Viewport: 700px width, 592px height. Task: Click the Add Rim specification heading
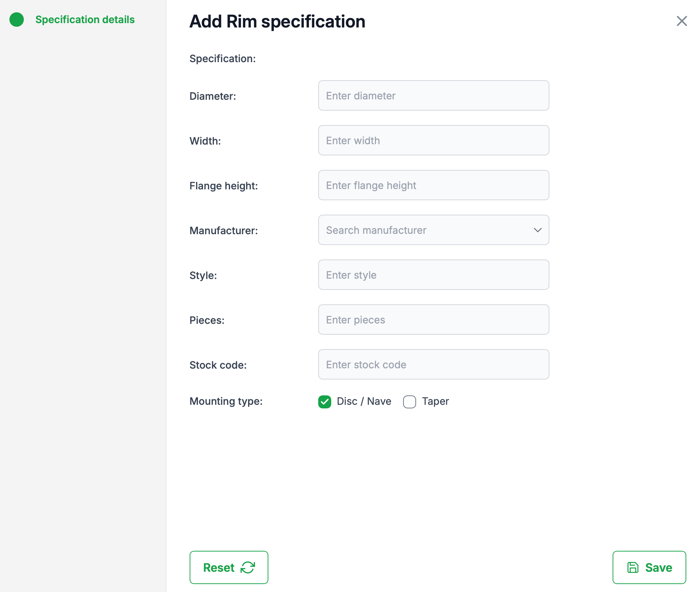277,21
